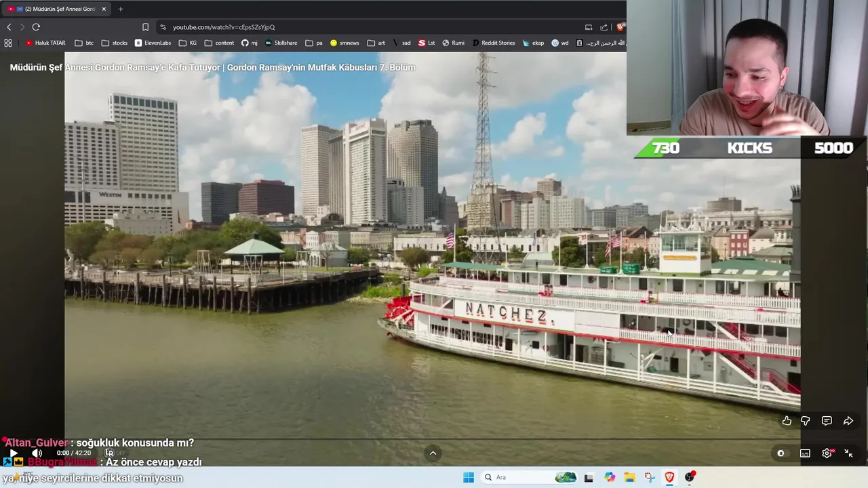This screenshot has width=868, height=488.
Task: Launch Copilot from the taskbar
Action: pos(610,477)
